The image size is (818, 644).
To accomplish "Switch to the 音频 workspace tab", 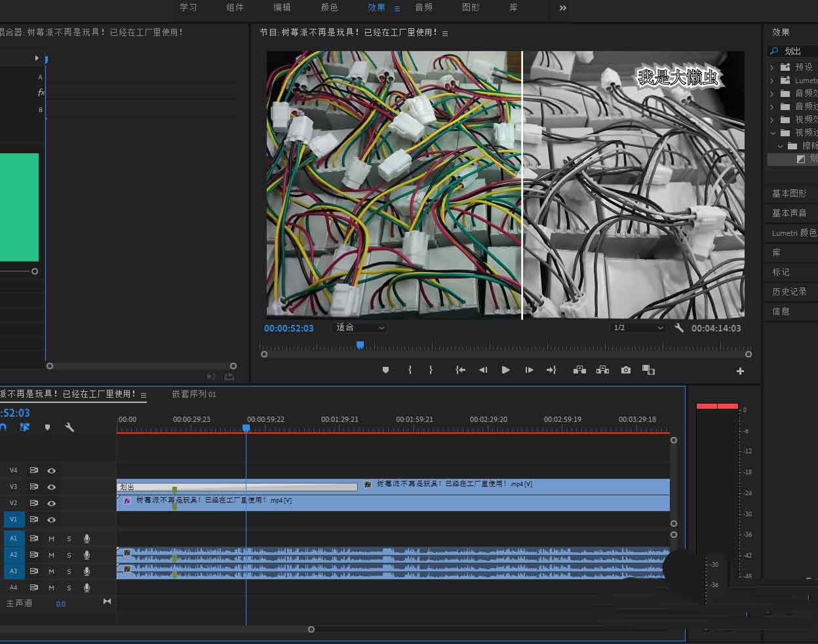I will 423,7.
